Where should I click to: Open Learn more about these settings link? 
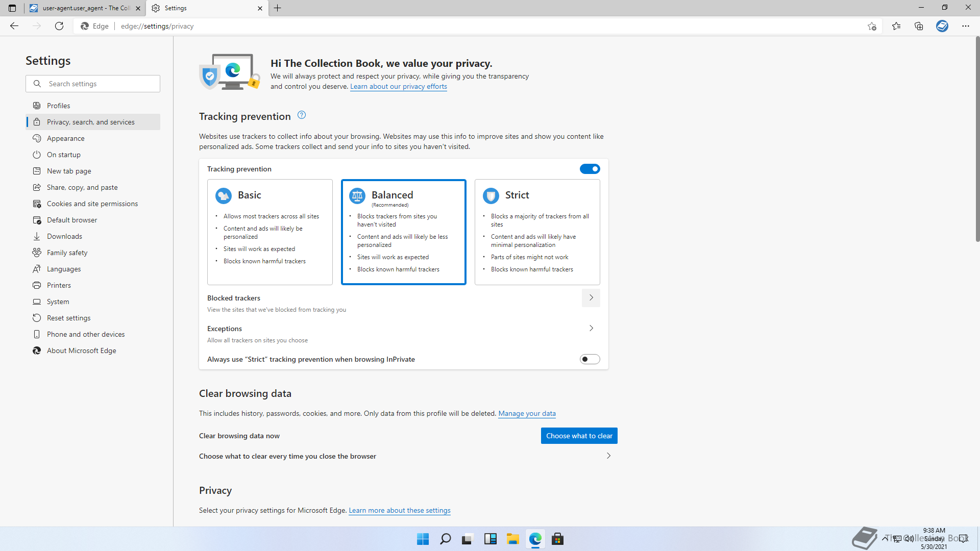coord(400,511)
